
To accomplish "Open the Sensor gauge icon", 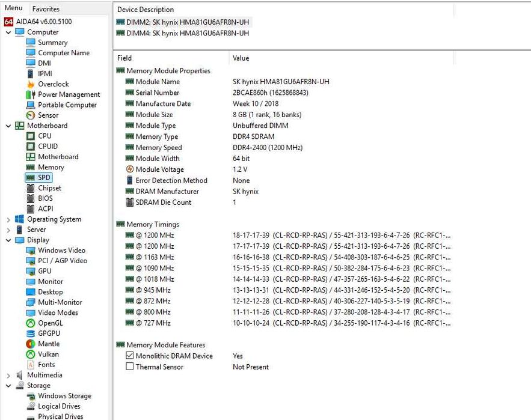I will (x=31, y=115).
